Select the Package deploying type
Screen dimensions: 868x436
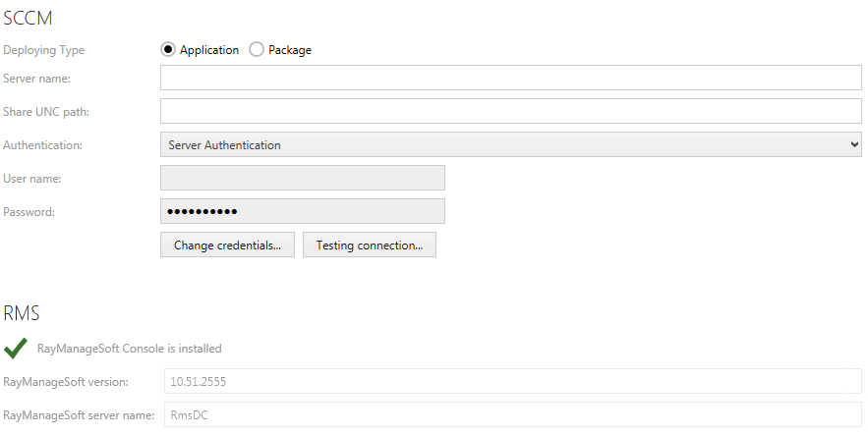tap(257, 50)
